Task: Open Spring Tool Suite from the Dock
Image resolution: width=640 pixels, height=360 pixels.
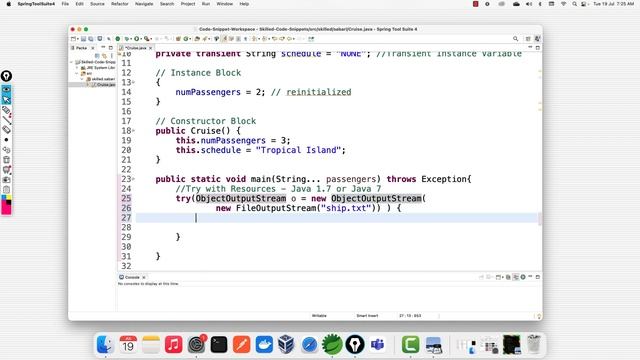Action: click(332, 345)
